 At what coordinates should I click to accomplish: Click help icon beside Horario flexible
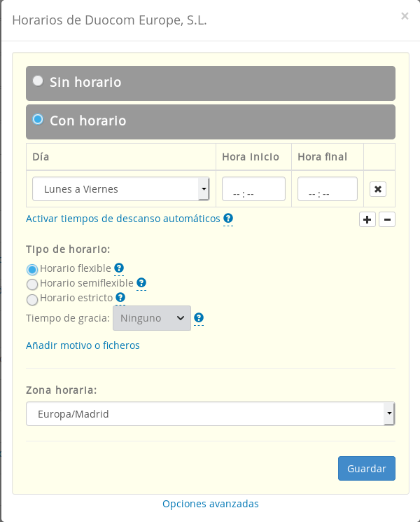click(119, 268)
